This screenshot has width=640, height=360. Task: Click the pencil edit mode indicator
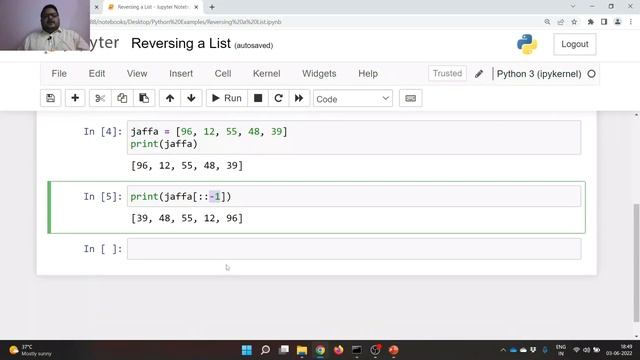[x=479, y=74]
